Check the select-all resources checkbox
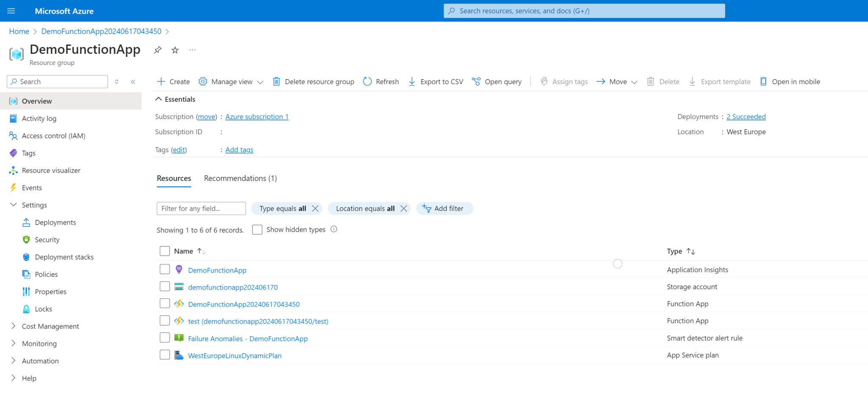868x412 pixels. (x=165, y=251)
